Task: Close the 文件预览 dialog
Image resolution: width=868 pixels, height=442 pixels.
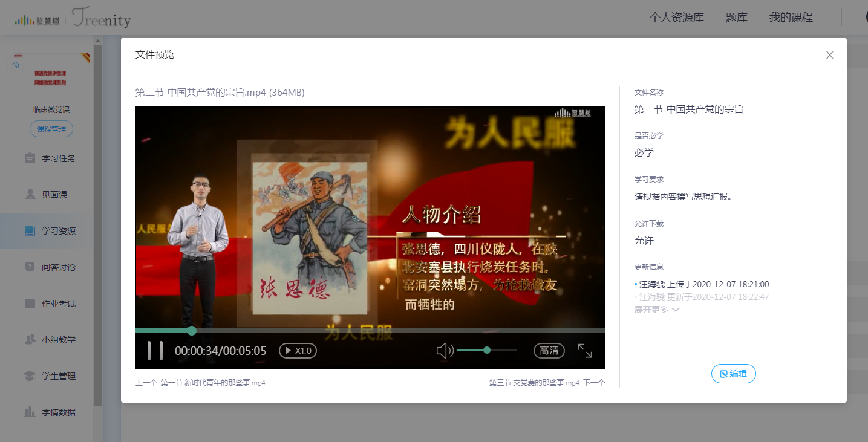Action: tap(830, 55)
